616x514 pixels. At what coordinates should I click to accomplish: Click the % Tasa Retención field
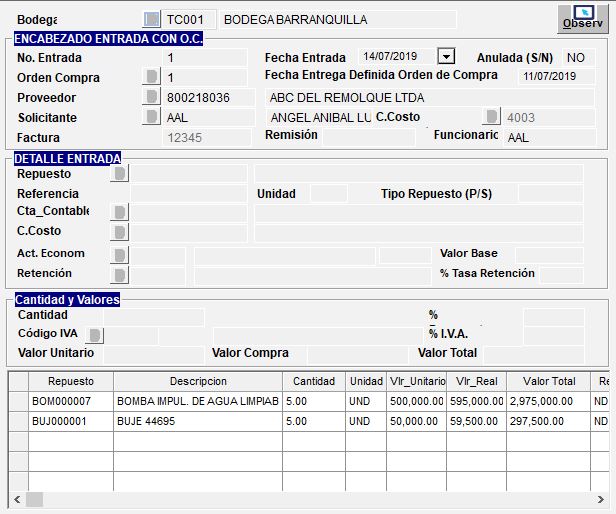(x=561, y=275)
